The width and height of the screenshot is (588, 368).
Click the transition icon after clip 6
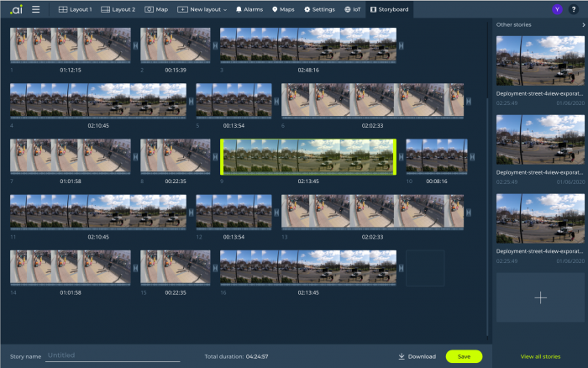(469, 102)
